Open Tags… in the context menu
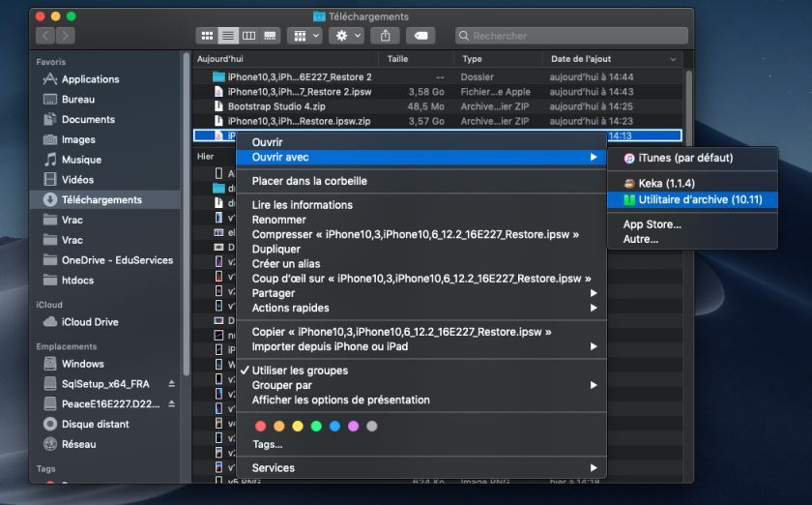 421,444
